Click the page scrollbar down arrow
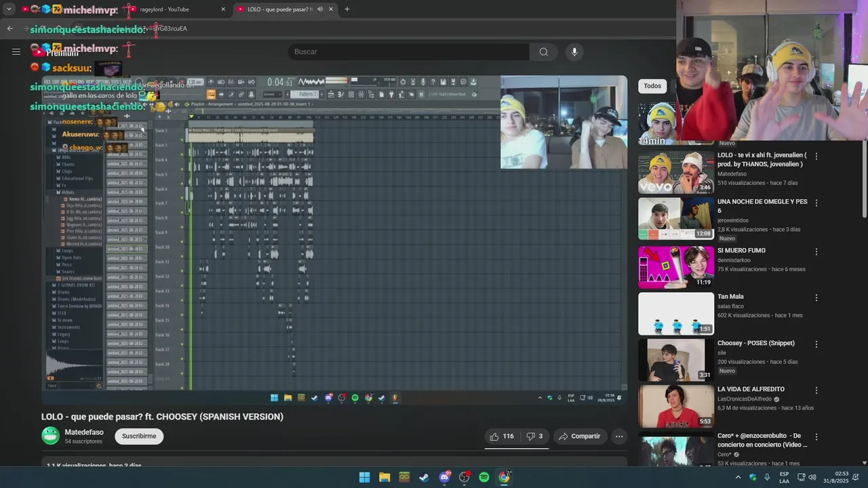Viewport: 868px width, 488px height. (864, 463)
